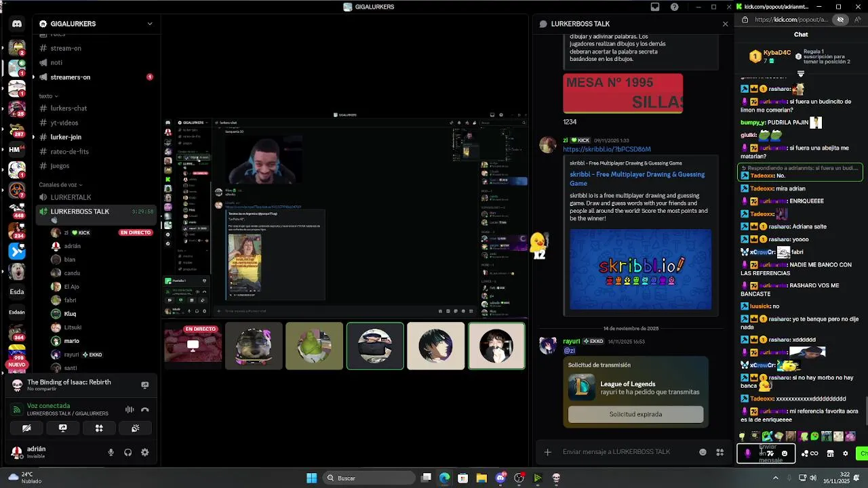The width and height of the screenshot is (868, 488).
Task: Click the EN DIRECTO stream thumbnail tile
Action: [193, 346]
